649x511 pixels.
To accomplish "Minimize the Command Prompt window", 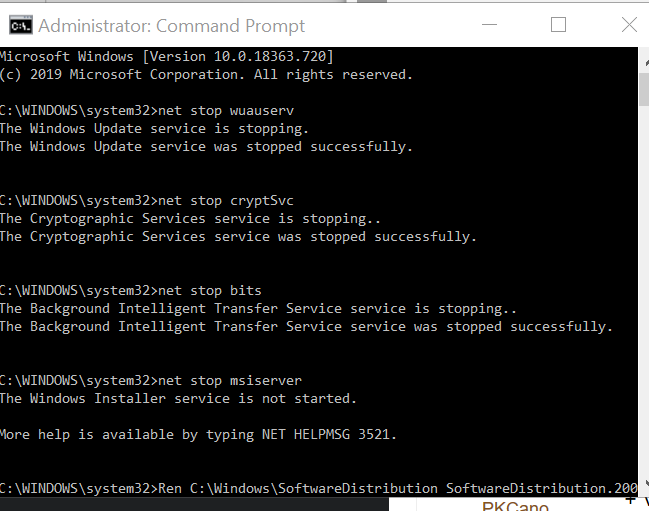I will pyautogui.click(x=489, y=25).
